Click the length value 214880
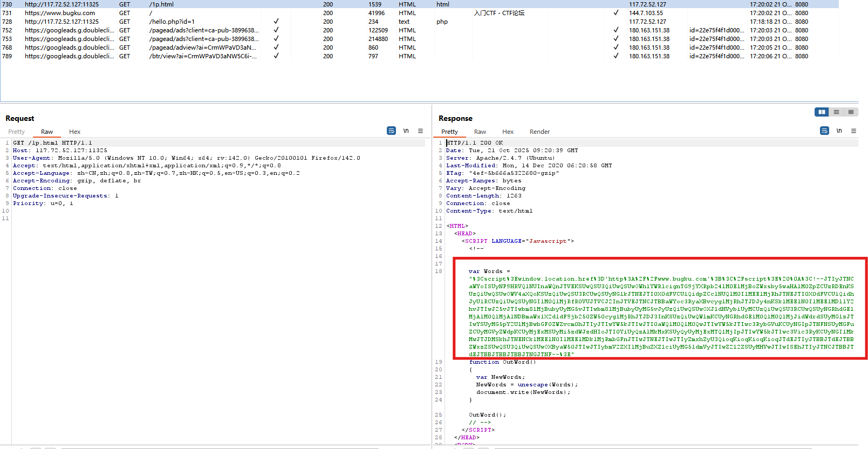 coord(378,39)
